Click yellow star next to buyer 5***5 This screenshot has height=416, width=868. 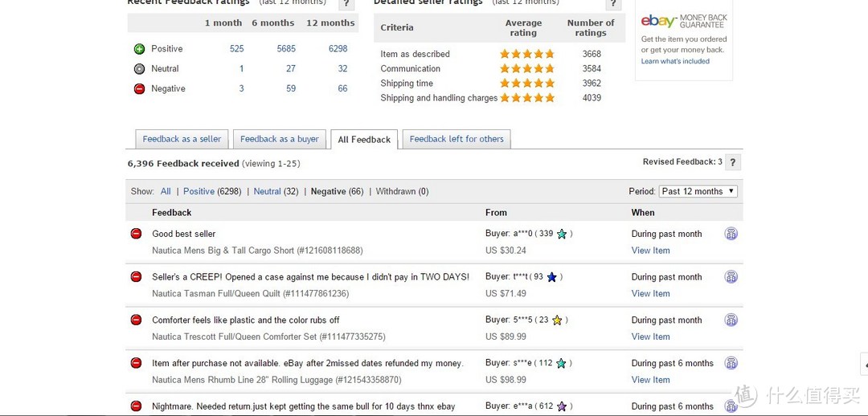558,320
